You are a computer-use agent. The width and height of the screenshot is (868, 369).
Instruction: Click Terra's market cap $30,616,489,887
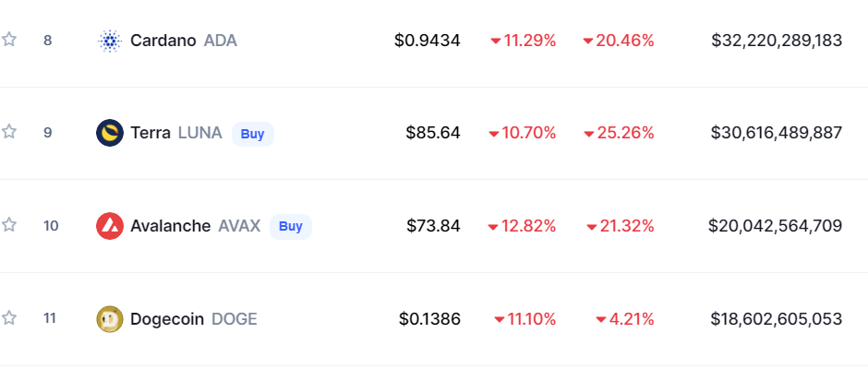(x=777, y=134)
